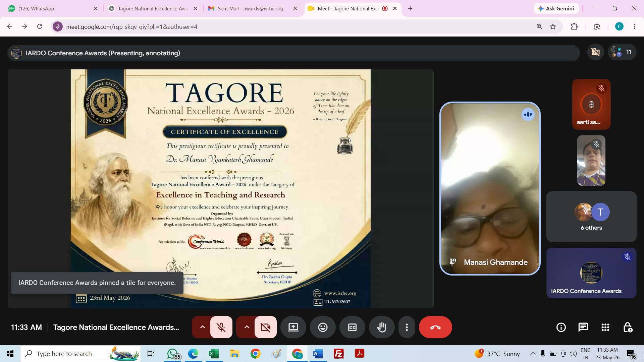Show the people list with 11 participants

[x=622, y=52]
